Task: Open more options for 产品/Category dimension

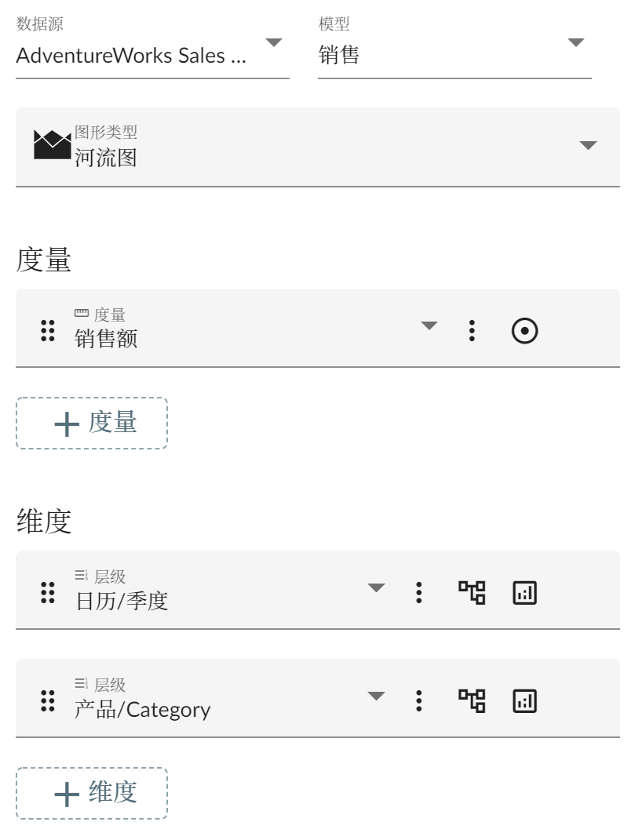Action: 419,700
